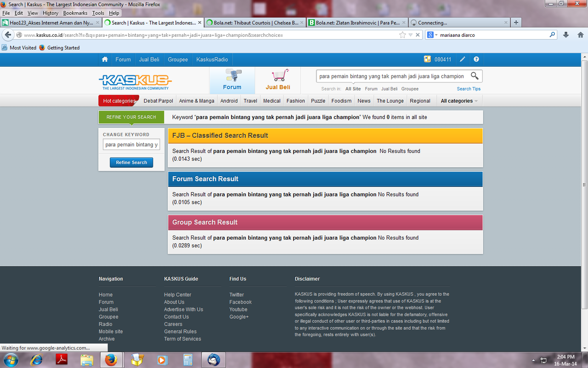
Task: Stop loading with the X button in the URL bar
Action: (418, 35)
